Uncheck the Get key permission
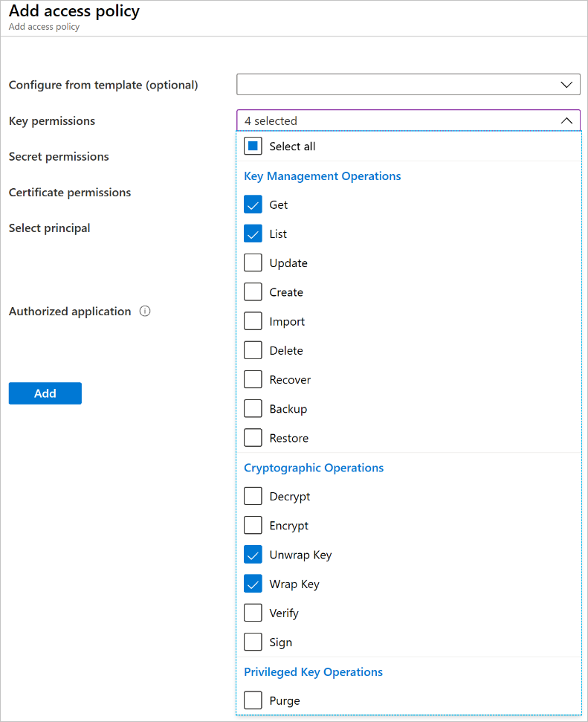The height and width of the screenshot is (722, 588). point(253,205)
